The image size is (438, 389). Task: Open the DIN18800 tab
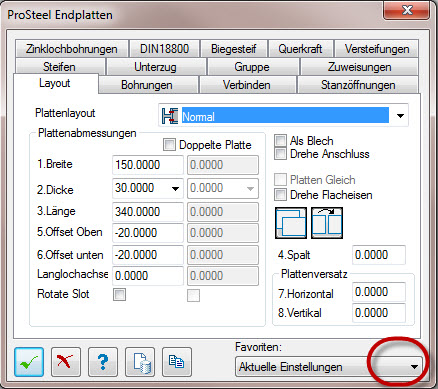(x=164, y=49)
